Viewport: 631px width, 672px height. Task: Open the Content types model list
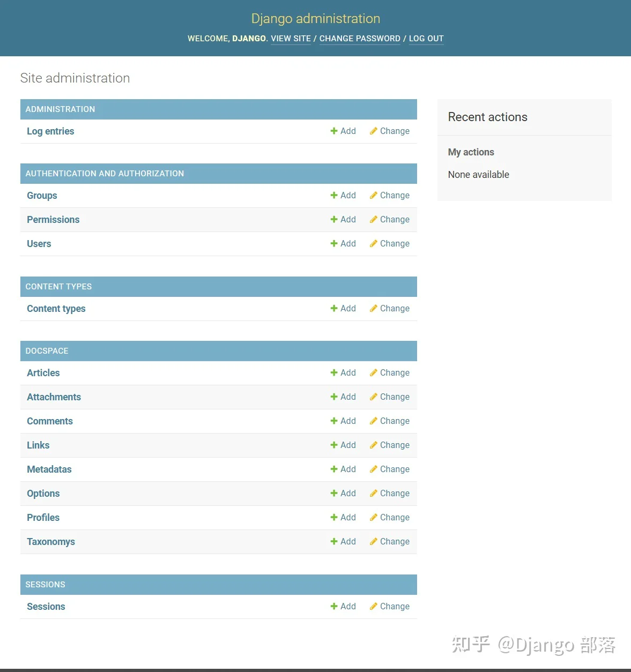pyautogui.click(x=56, y=309)
